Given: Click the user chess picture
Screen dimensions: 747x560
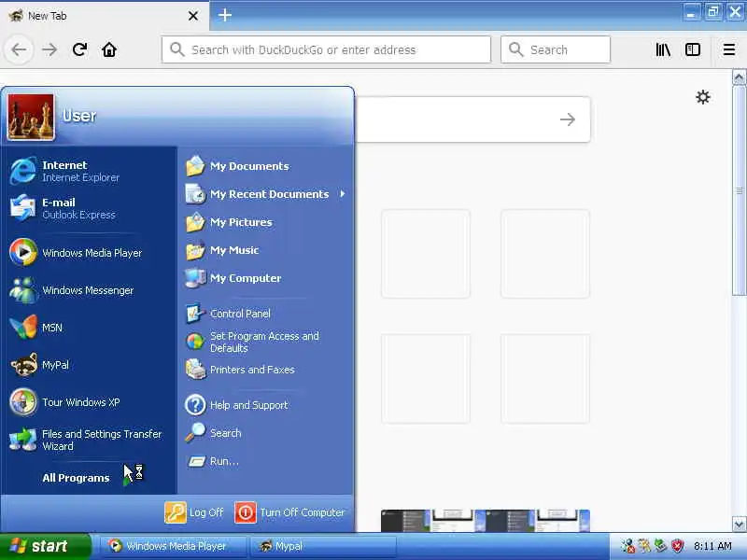Looking at the screenshot, I should click(x=31, y=117).
